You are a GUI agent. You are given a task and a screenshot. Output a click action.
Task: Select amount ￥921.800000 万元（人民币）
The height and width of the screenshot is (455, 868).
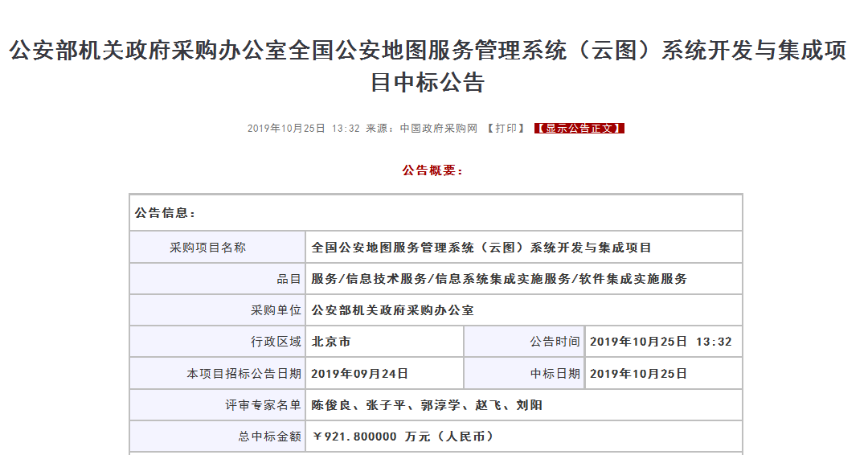403,437
